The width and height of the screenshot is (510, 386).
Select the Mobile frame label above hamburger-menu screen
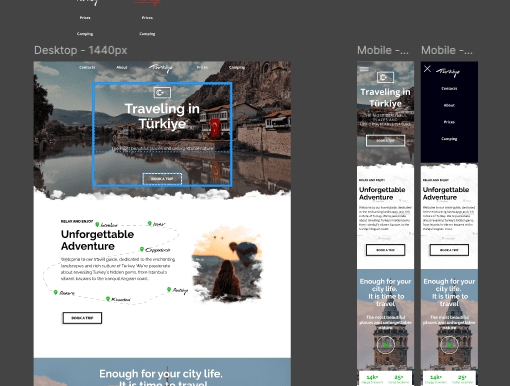383,50
